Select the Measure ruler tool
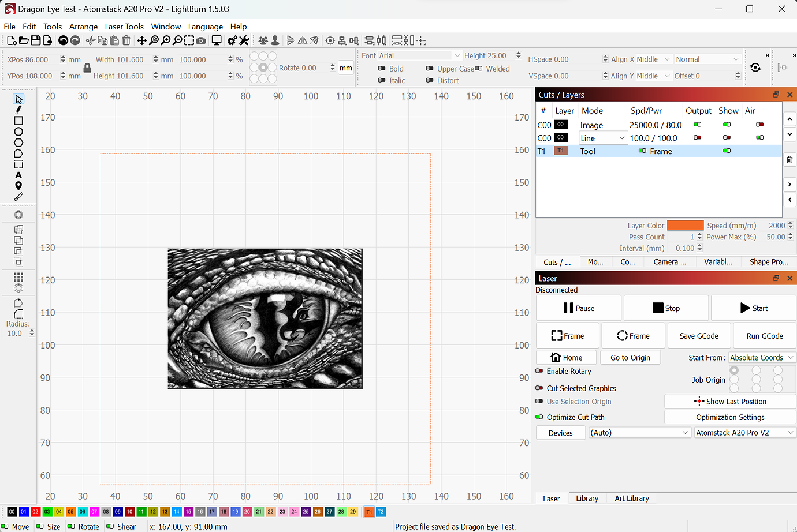 [18, 197]
